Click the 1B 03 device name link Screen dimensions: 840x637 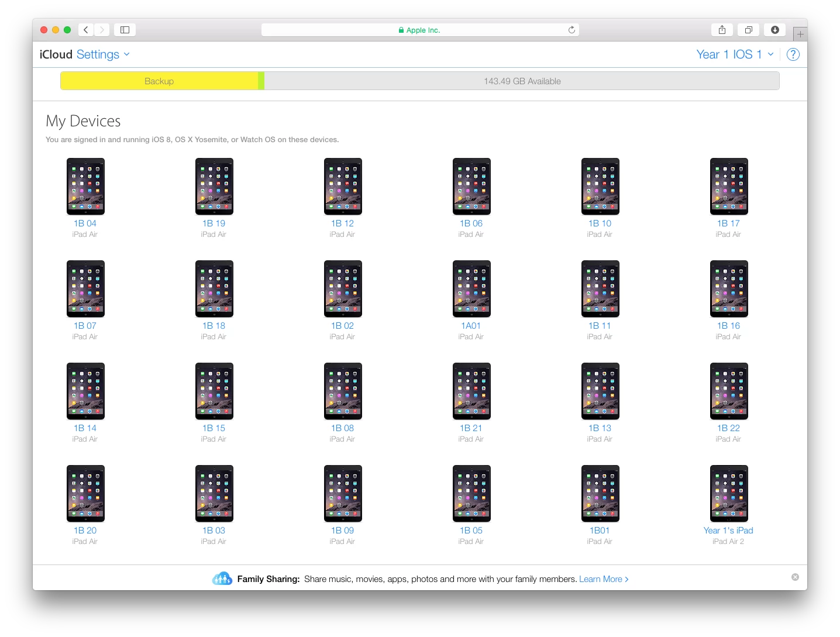point(214,531)
